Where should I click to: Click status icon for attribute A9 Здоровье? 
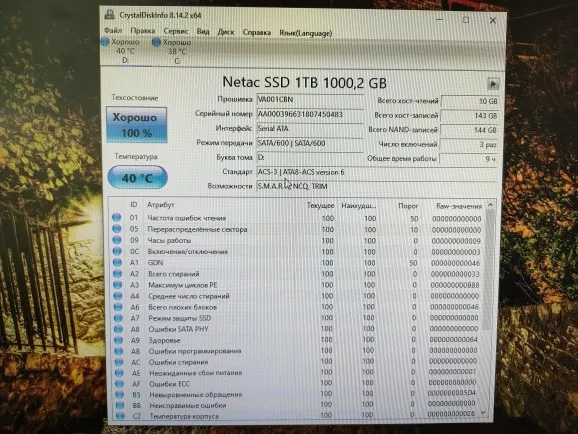tap(119, 340)
